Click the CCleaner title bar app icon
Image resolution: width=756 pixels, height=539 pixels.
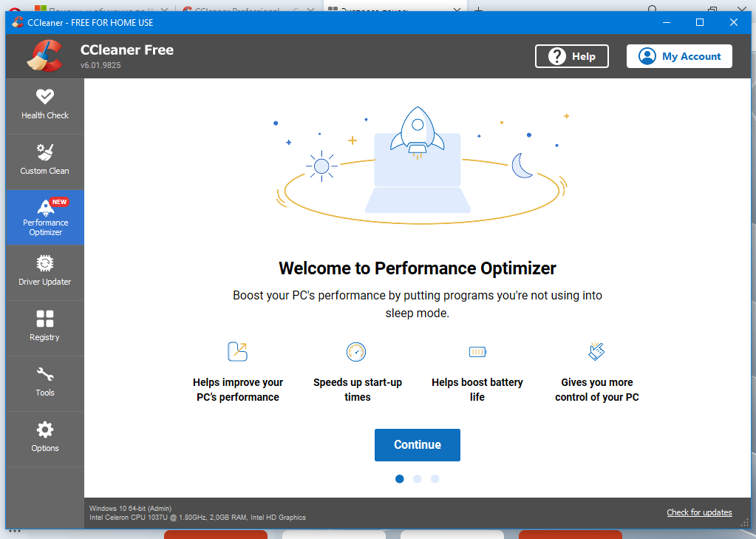pos(18,22)
